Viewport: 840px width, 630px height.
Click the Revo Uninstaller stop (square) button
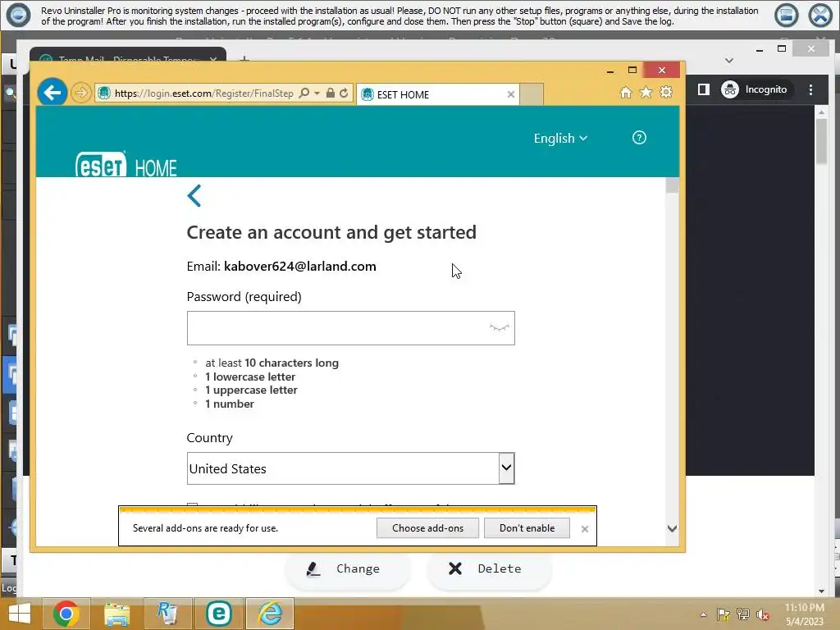[x=787, y=15]
